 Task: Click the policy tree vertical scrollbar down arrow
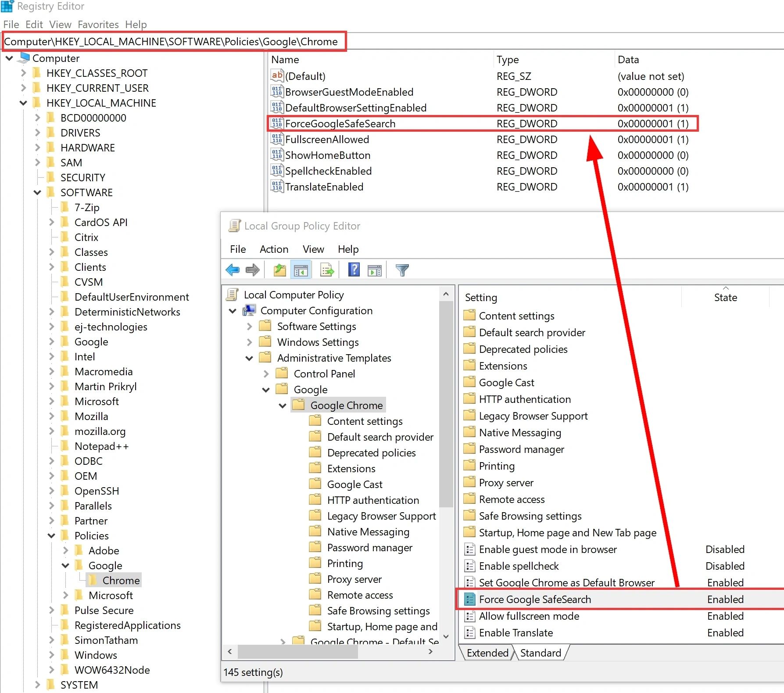click(446, 636)
